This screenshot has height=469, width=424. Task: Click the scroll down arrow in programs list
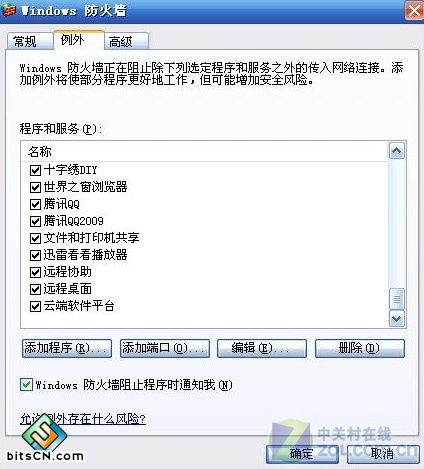(397, 319)
